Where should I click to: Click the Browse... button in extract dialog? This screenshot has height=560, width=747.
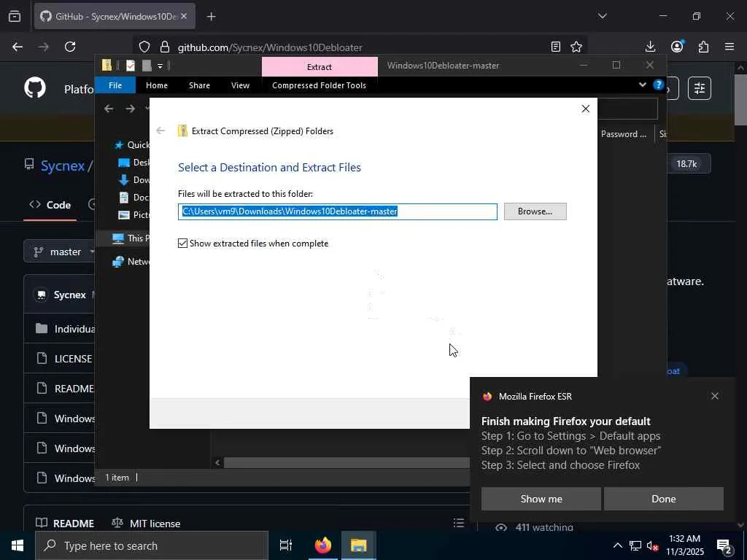[x=535, y=211]
